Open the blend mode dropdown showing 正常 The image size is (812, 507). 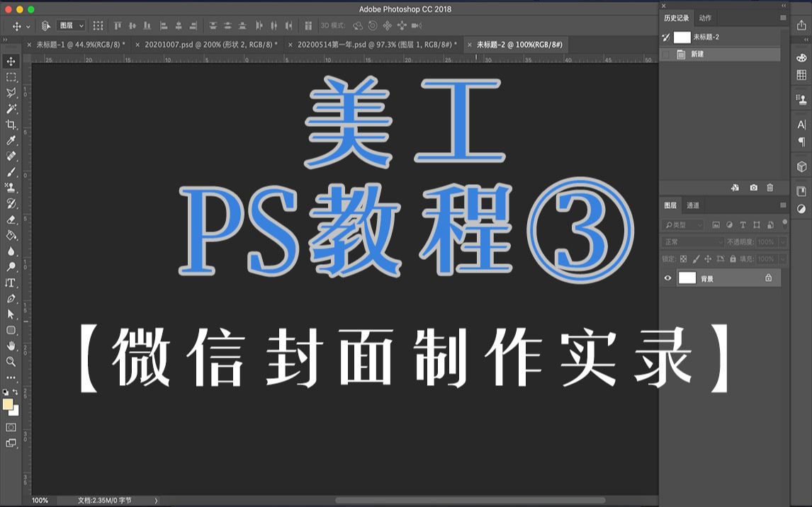693,241
